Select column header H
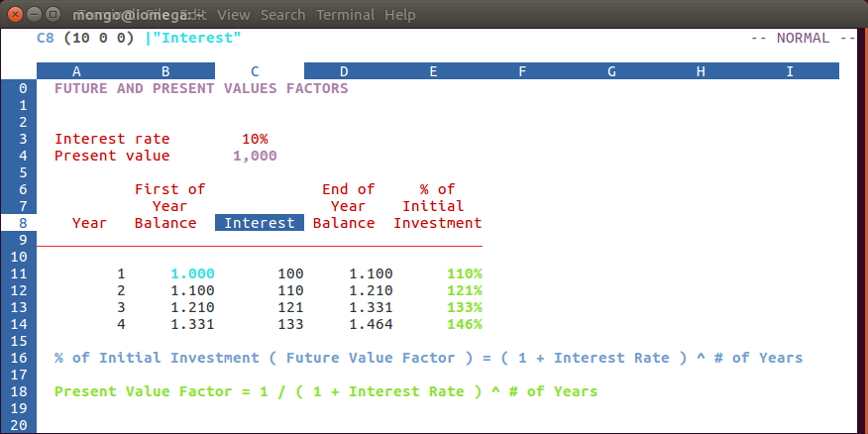The image size is (868, 434). [x=701, y=71]
